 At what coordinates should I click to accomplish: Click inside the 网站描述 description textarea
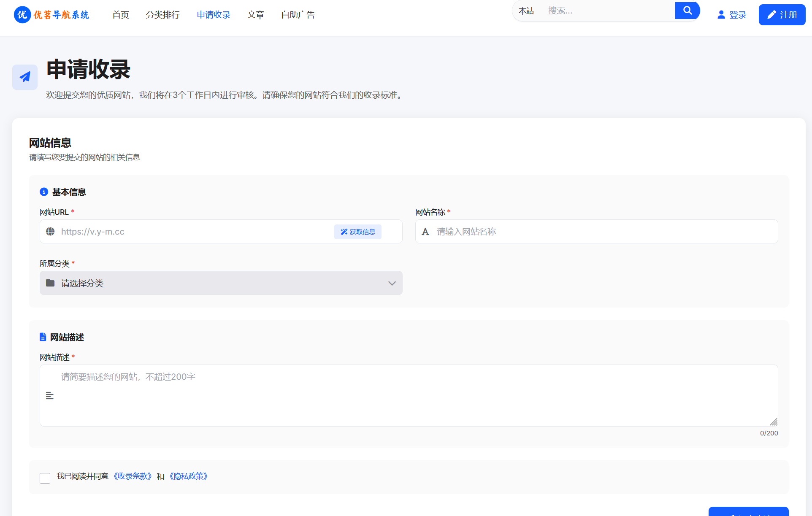tap(409, 394)
